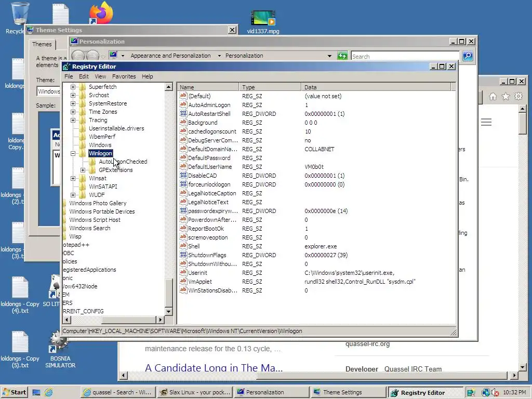Select the Userinit string value icon
Screen dimensions: 532x399
click(183, 272)
